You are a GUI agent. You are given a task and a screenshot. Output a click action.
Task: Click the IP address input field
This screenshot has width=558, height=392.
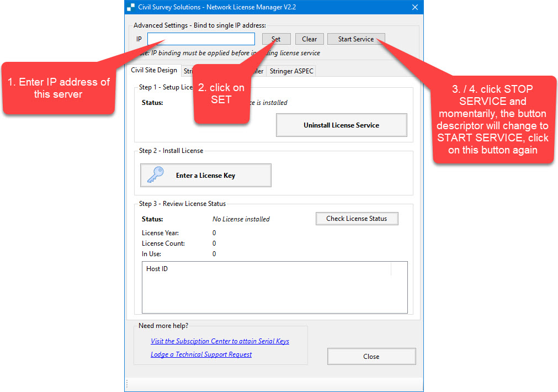pyautogui.click(x=201, y=39)
